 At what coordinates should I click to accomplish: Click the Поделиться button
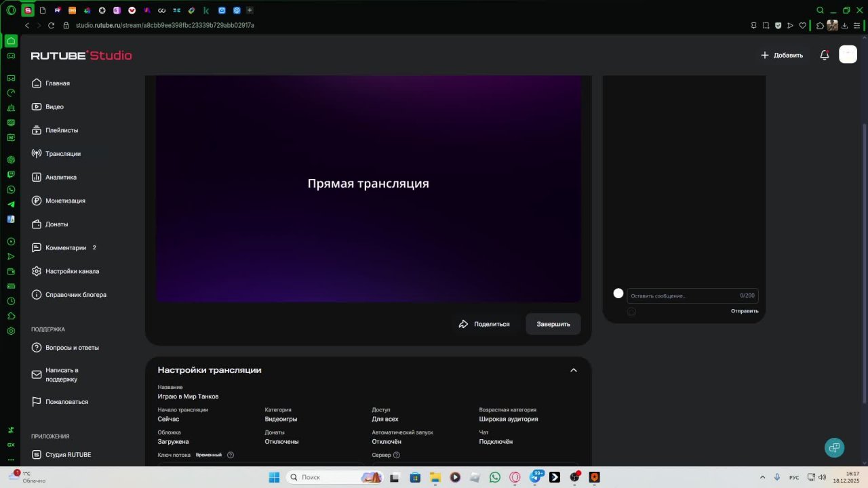tap(484, 324)
